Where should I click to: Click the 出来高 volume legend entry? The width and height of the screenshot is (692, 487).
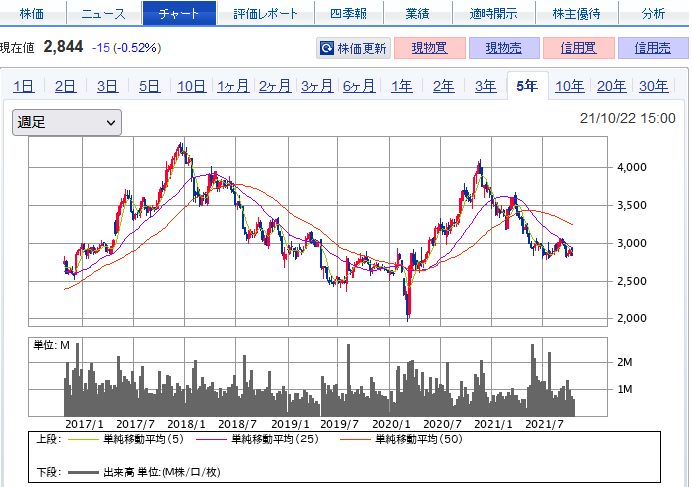point(144,472)
